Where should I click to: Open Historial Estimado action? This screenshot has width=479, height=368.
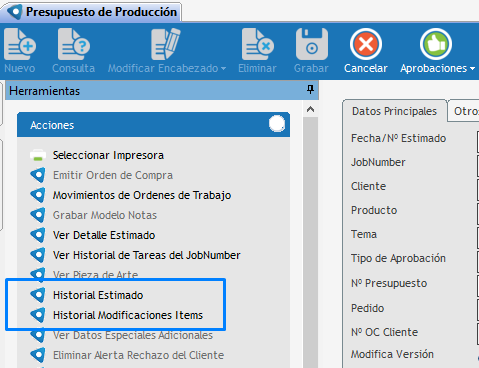pos(98,295)
